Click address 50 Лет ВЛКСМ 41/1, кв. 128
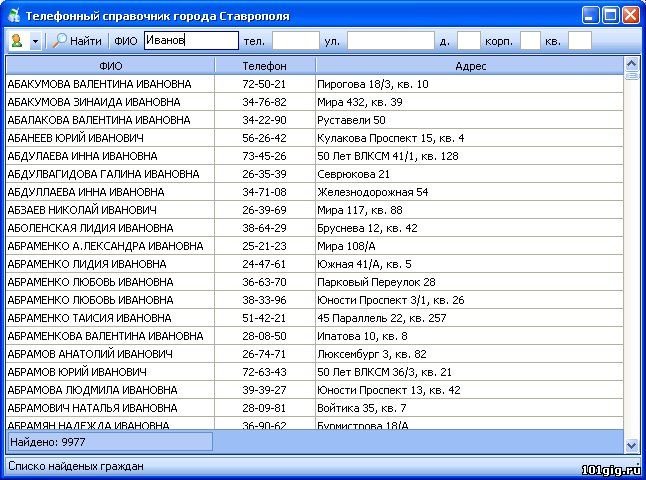The width and height of the screenshot is (646, 480). pyautogui.click(x=388, y=157)
